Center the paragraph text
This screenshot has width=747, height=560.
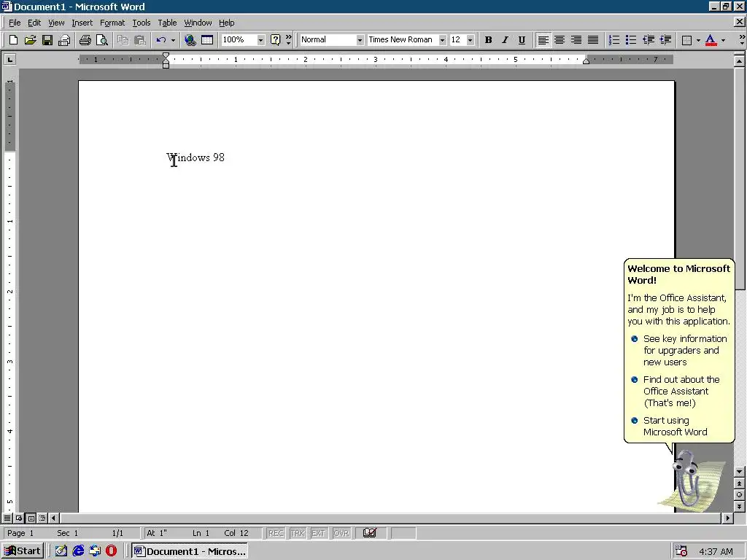pyautogui.click(x=560, y=40)
